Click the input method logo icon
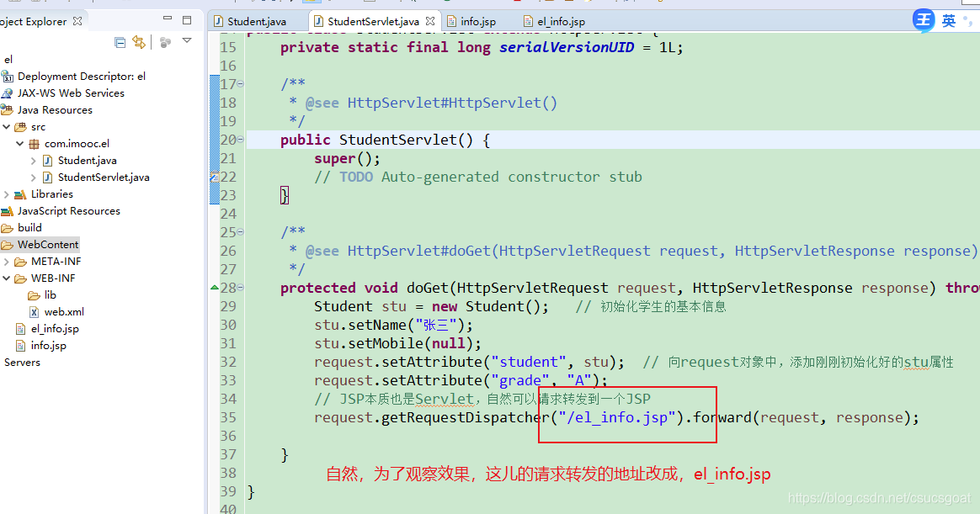The width and height of the screenshot is (980, 514). click(x=923, y=20)
